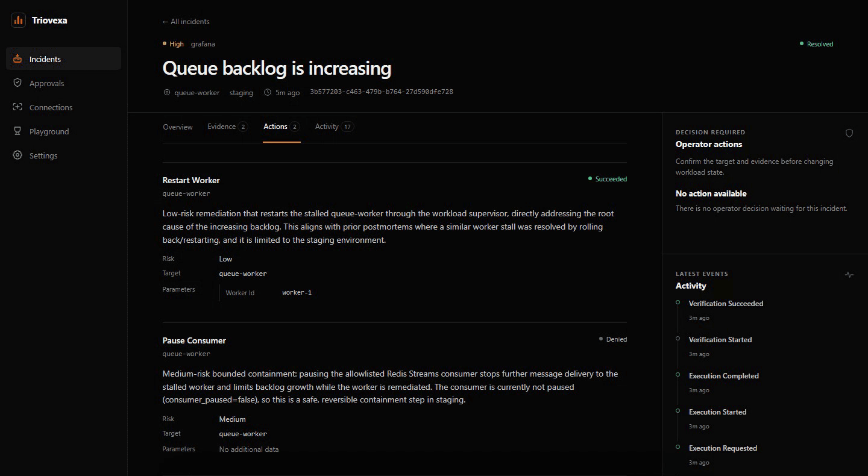Viewport: 868px width, 476px height.
Task: Click the grafana source label
Action: pyautogui.click(x=203, y=44)
